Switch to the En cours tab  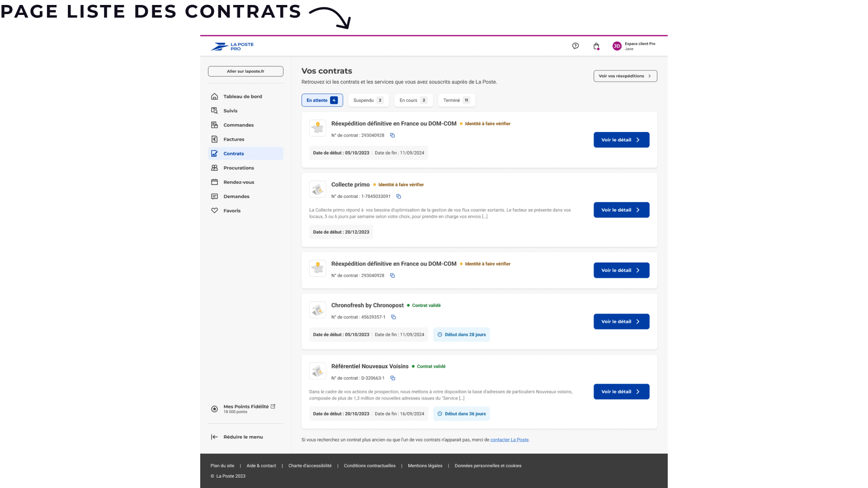coord(414,100)
